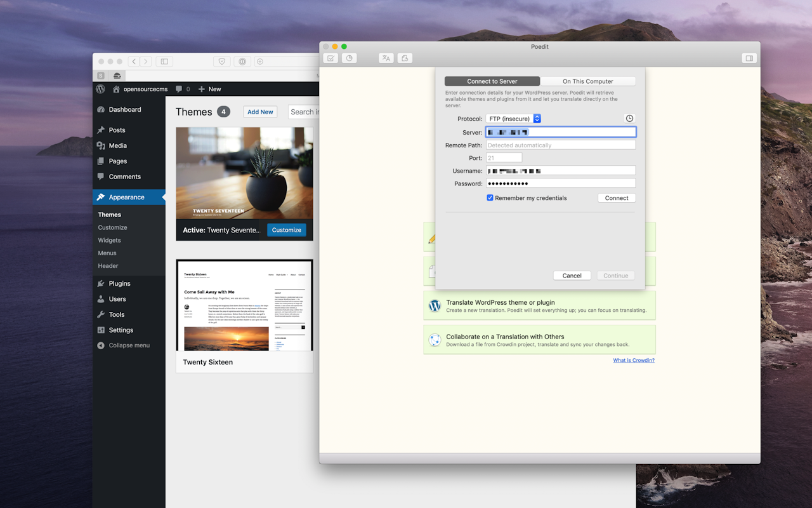812x508 pixels.
Task: Click the shield extension icon in browser toolbar
Action: pyautogui.click(x=221, y=62)
